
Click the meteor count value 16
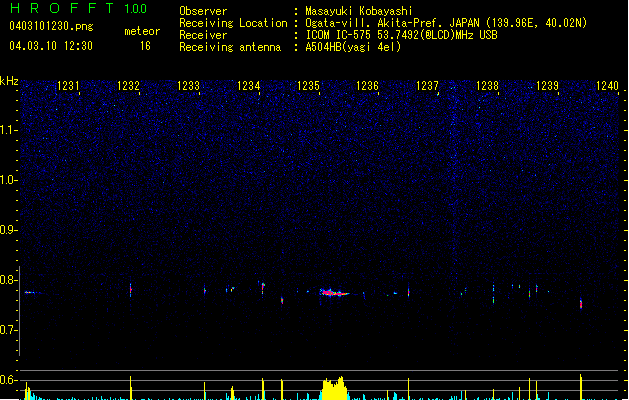tap(145, 46)
